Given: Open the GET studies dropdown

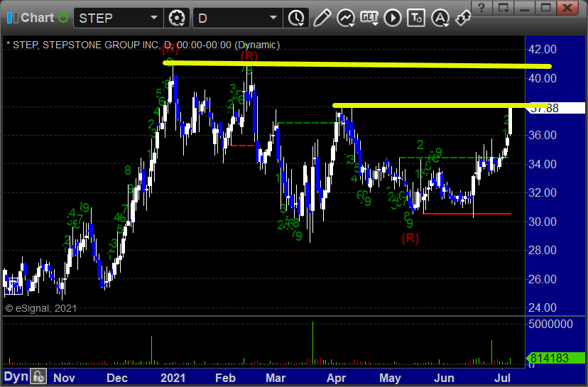Looking at the screenshot, I should [x=369, y=18].
